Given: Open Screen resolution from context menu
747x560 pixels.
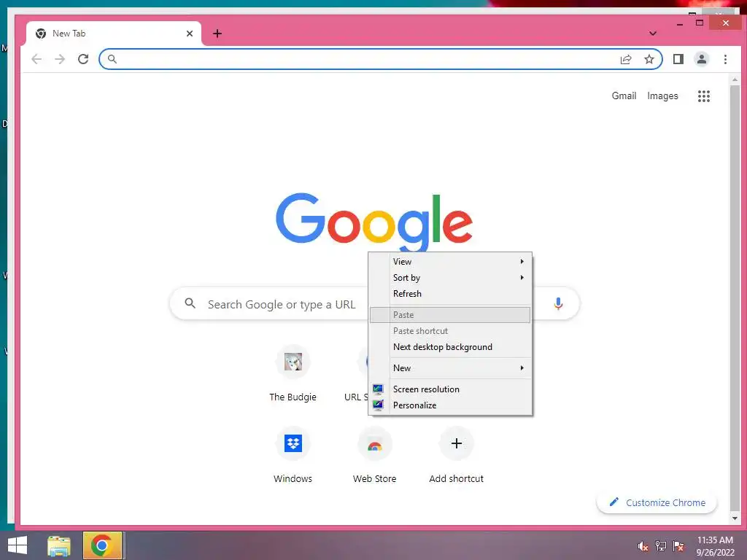Looking at the screenshot, I should 450,389.
